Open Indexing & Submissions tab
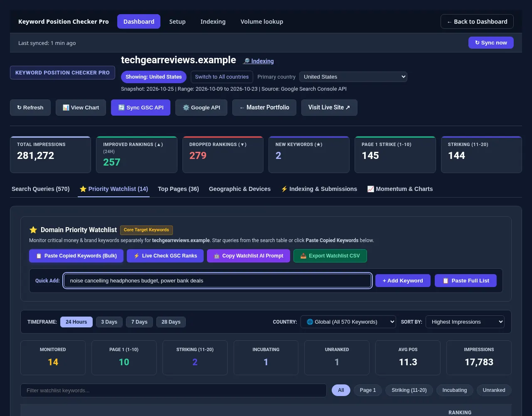Viewport: 532px width, 416px height. point(319,189)
